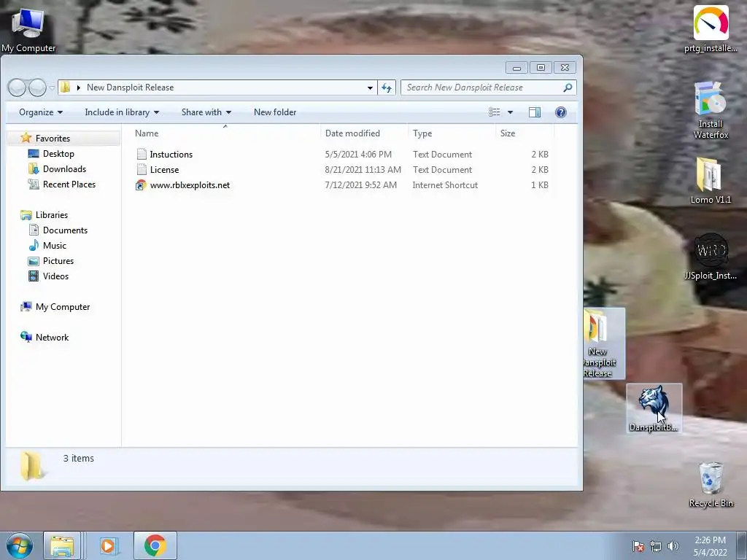Select the www.rblxexploits.net file name
The height and width of the screenshot is (560, 747).
coord(190,185)
